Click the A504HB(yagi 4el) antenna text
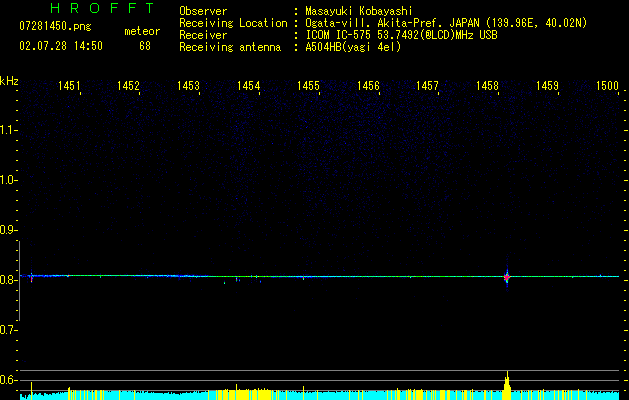This screenshot has width=629, height=400. point(353,47)
